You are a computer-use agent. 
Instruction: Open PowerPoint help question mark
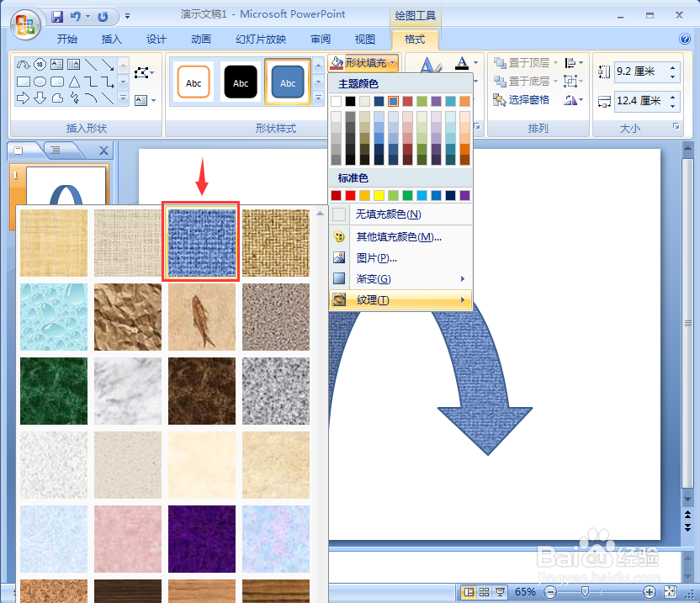685,39
